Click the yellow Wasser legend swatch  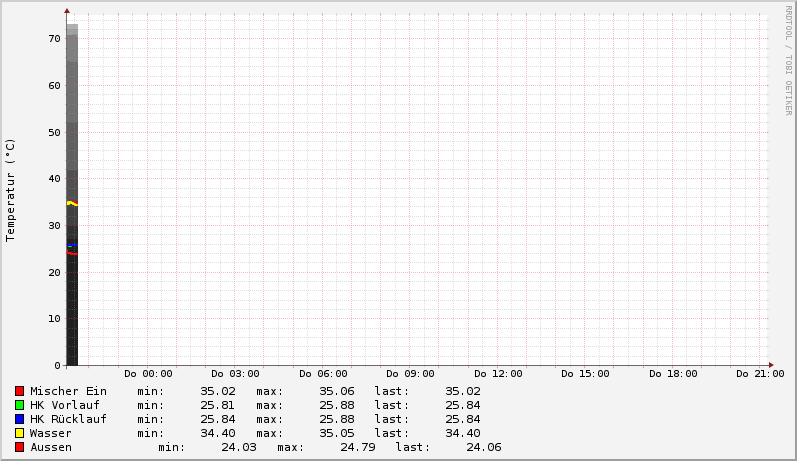click(19, 433)
